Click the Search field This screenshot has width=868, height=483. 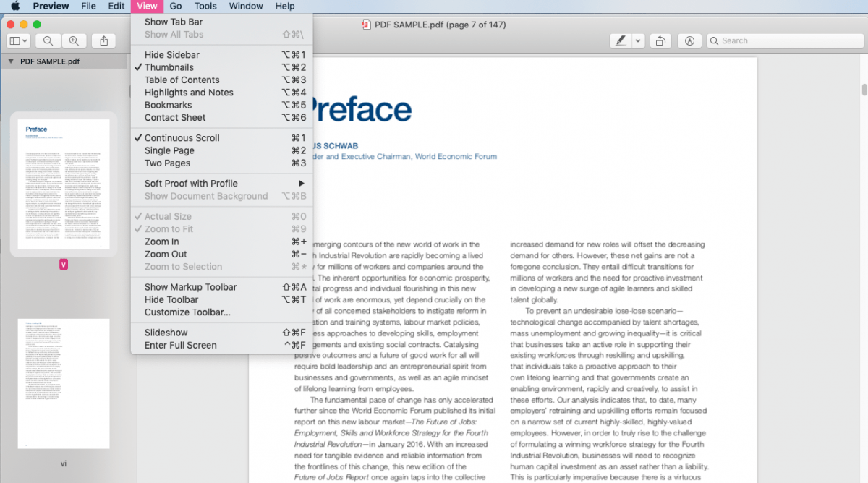point(784,41)
